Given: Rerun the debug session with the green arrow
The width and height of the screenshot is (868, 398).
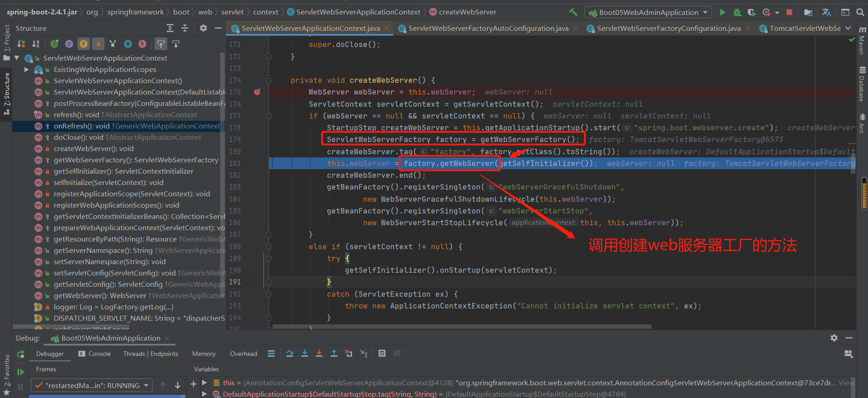Looking at the screenshot, I should [x=20, y=354].
